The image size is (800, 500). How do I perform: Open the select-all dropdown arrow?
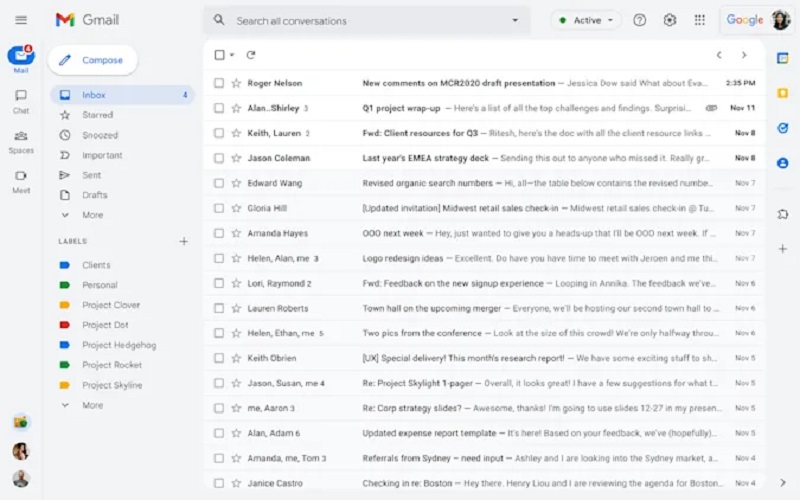[232, 55]
